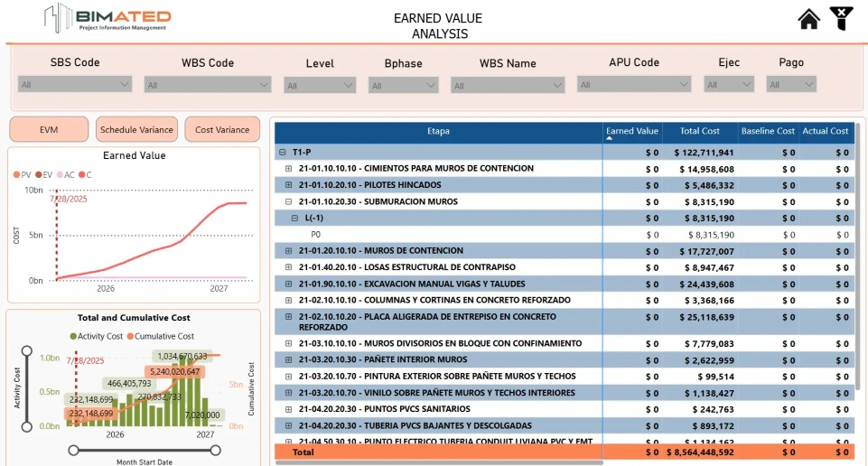Collapse the T1-P row
The height and width of the screenshot is (466, 868).
coord(283,153)
